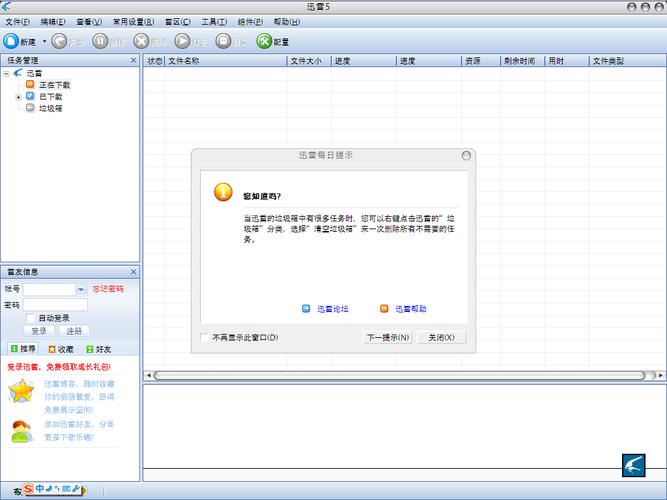Switch to the 推荐 tab
The height and width of the screenshot is (500, 667).
pyautogui.click(x=23, y=349)
